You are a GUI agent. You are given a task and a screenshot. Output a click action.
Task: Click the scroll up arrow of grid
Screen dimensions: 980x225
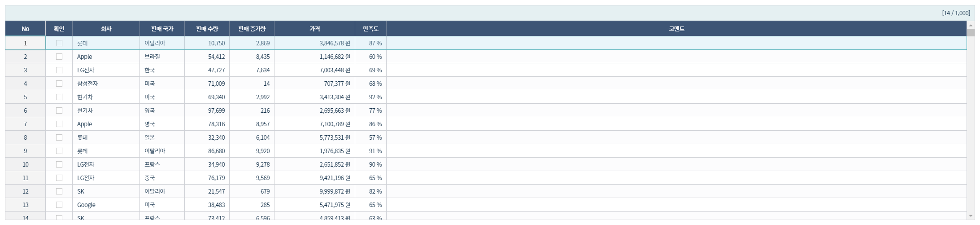tap(971, 25)
